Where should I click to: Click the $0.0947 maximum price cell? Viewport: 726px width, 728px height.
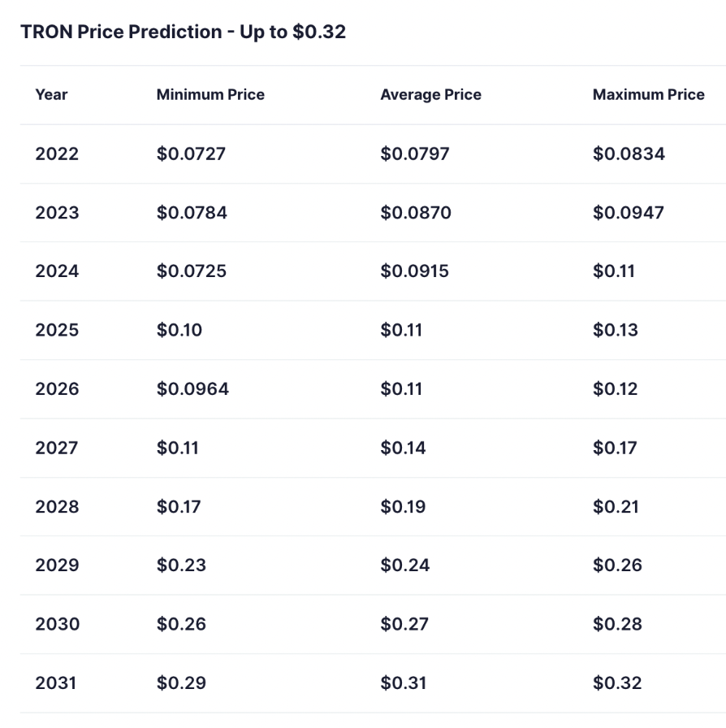pos(628,213)
